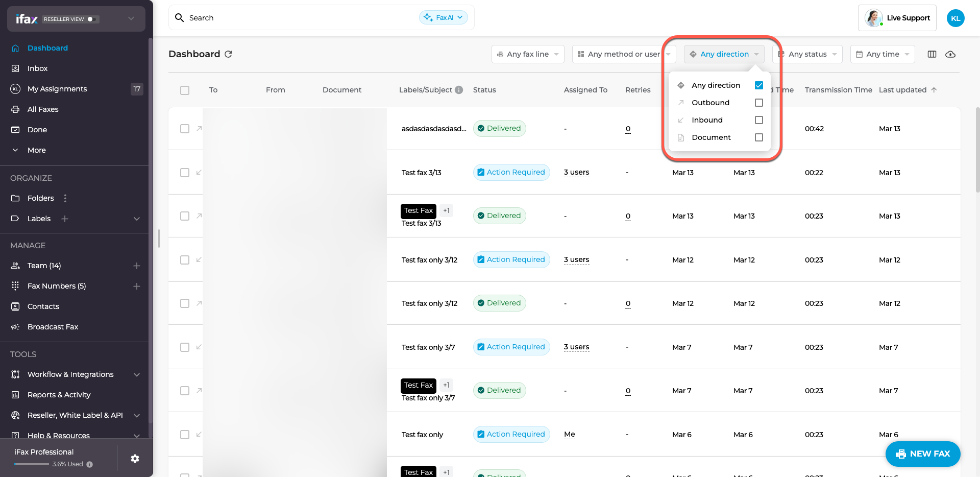Open Broadcast Fax from sidebar
Viewport: 980px width, 477px height.
pyautogui.click(x=53, y=327)
